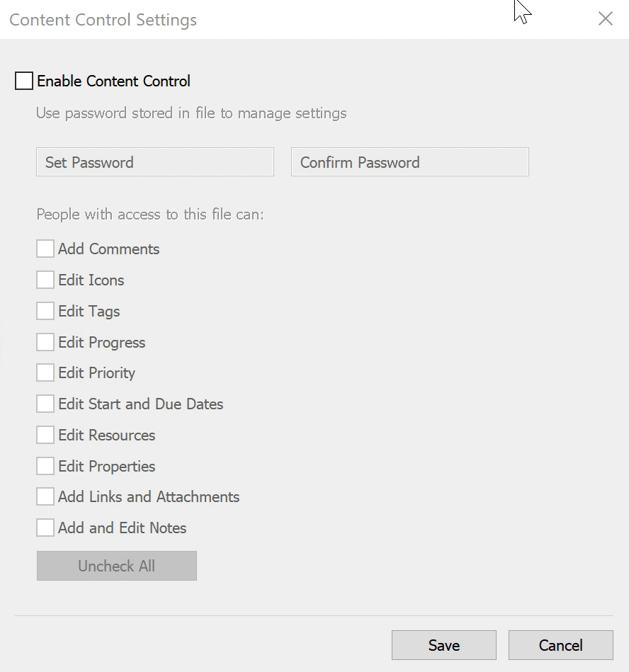Check the Edit Resources box
This screenshot has height=672, width=629.
[x=45, y=435]
